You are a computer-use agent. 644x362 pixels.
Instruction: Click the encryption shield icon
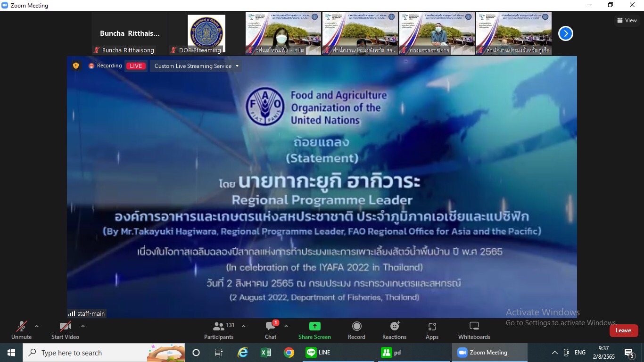click(76, 66)
